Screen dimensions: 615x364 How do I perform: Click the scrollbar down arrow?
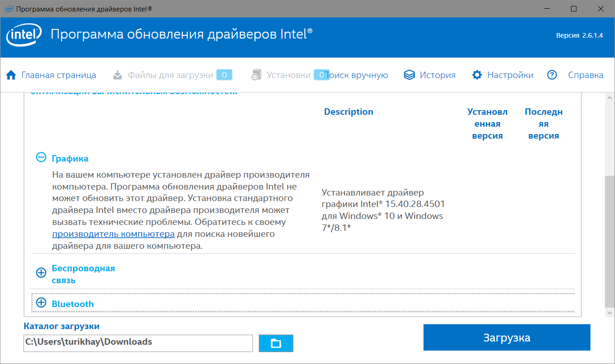[x=609, y=312]
